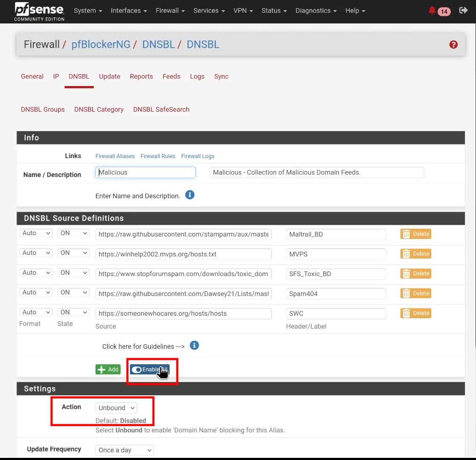Open the notifications bell icon

tap(432, 11)
